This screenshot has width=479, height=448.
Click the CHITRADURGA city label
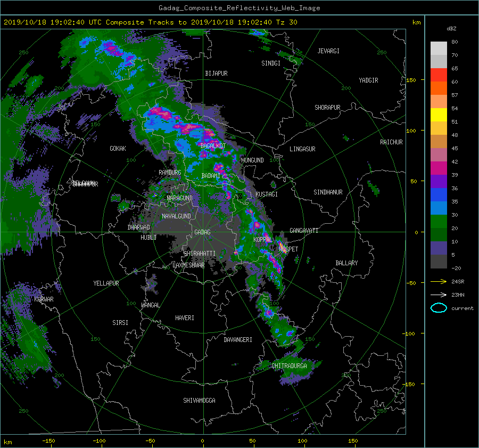pos(290,366)
